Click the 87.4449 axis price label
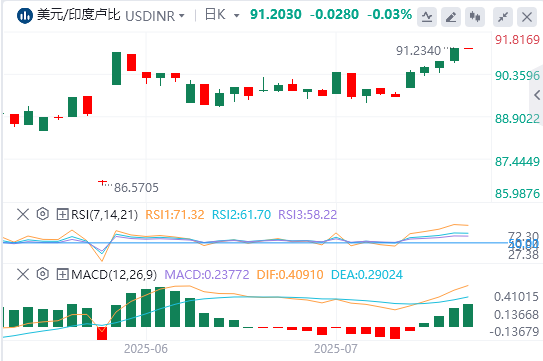 [517, 161]
